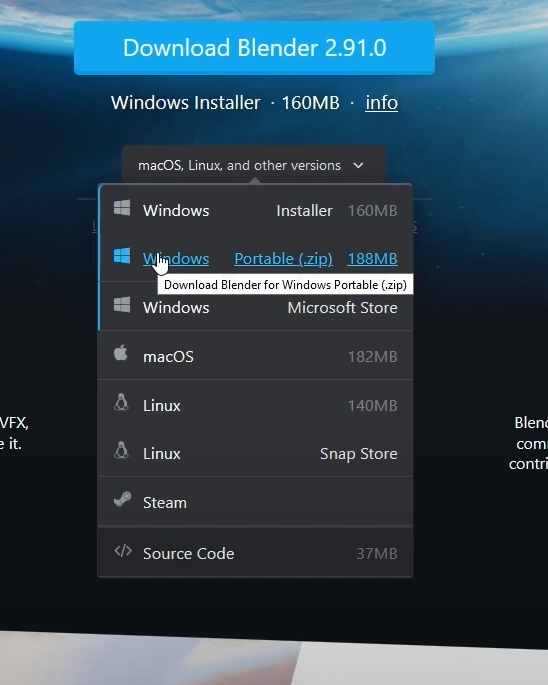Choose the macOS 182MB download
Viewport: 548px width, 685px height.
pyautogui.click(x=256, y=356)
